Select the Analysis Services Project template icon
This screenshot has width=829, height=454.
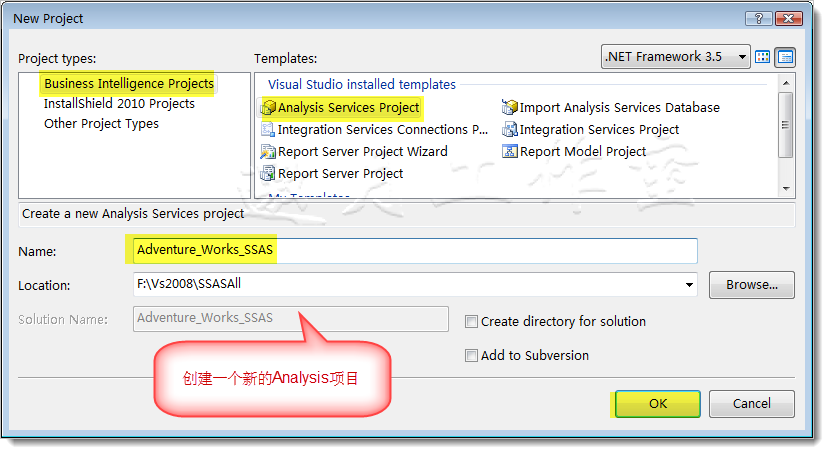coord(269,107)
